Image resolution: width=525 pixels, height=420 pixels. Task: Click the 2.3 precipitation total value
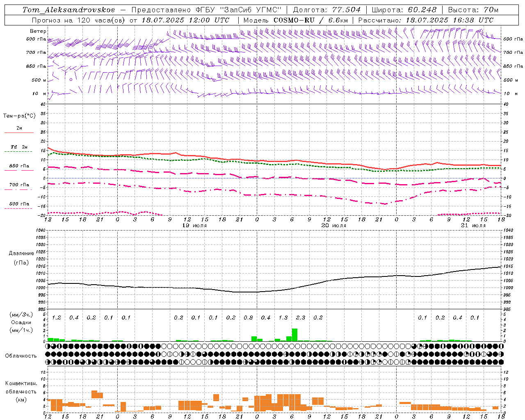pyautogui.click(x=301, y=317)
